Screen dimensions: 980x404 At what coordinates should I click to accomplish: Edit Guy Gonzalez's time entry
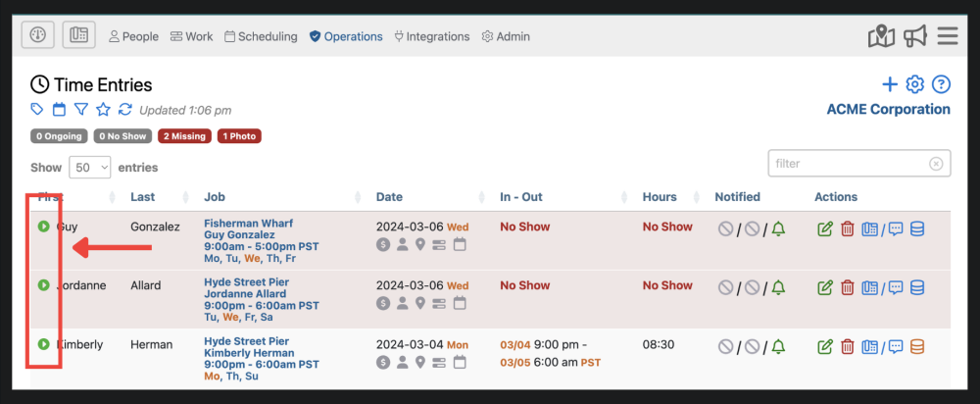click(825, 229)
